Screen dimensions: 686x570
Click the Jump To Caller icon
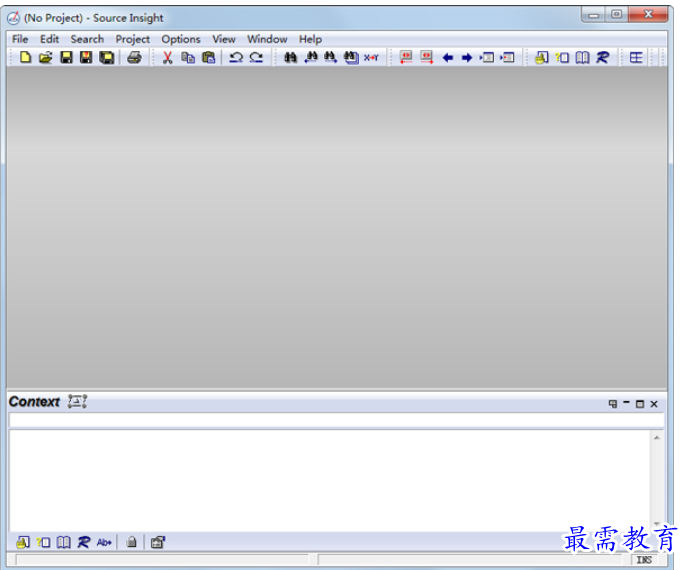pos(507,57)
